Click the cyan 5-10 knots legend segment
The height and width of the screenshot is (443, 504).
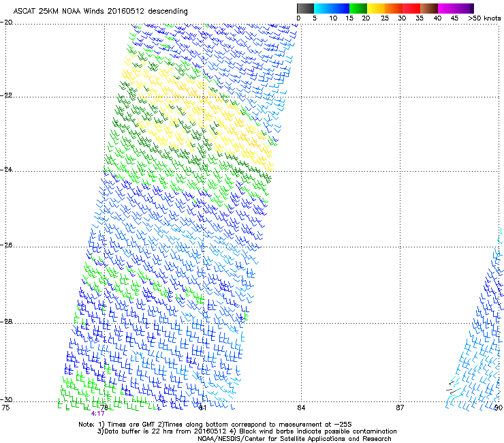click(322, 8)
